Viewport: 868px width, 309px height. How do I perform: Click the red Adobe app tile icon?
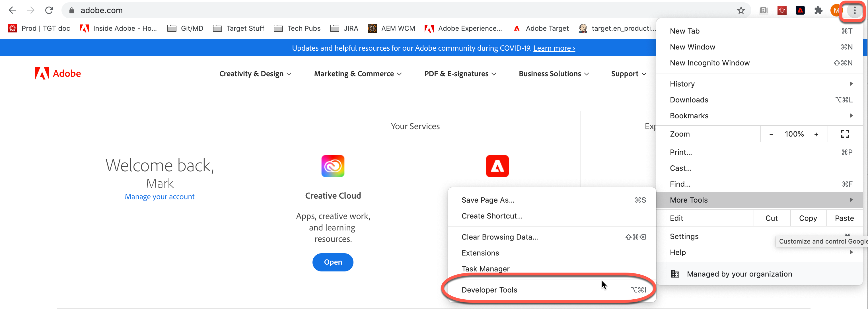pos(497,166)
